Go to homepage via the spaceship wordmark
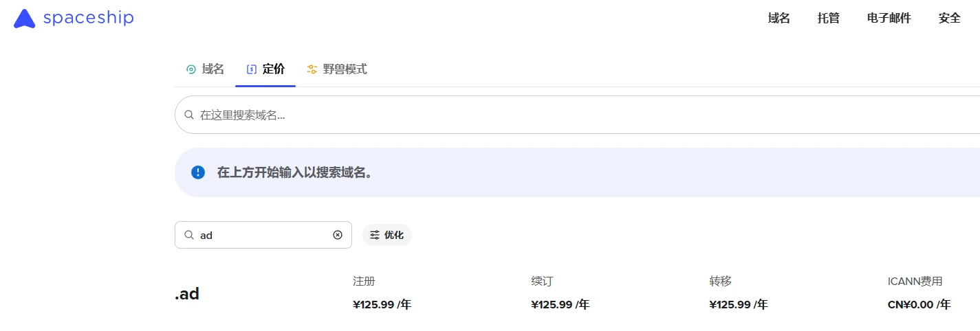Image resolution: width=980 pixels, height=331 pixels. (x=88, y=19)
